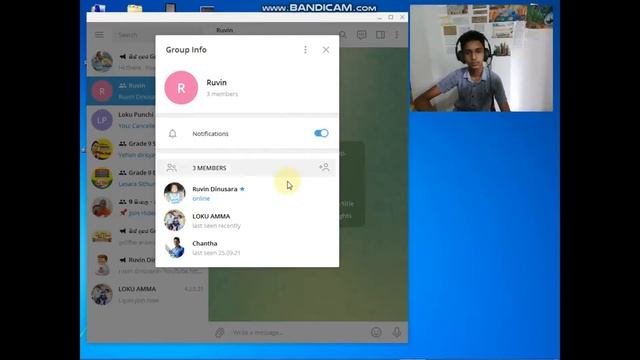This screenshot has width=640, height=360.
Task: Add a member with the add-person icon
Action: click(324, 167)
